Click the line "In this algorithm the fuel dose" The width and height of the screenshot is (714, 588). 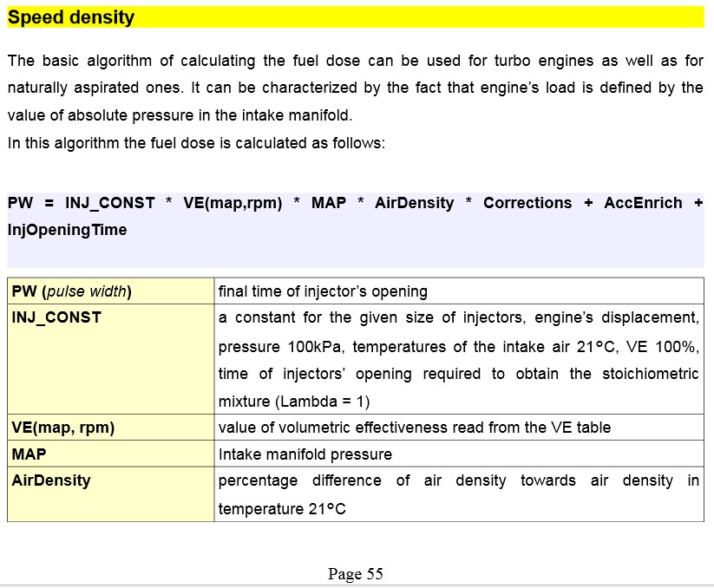click(195, 143)
